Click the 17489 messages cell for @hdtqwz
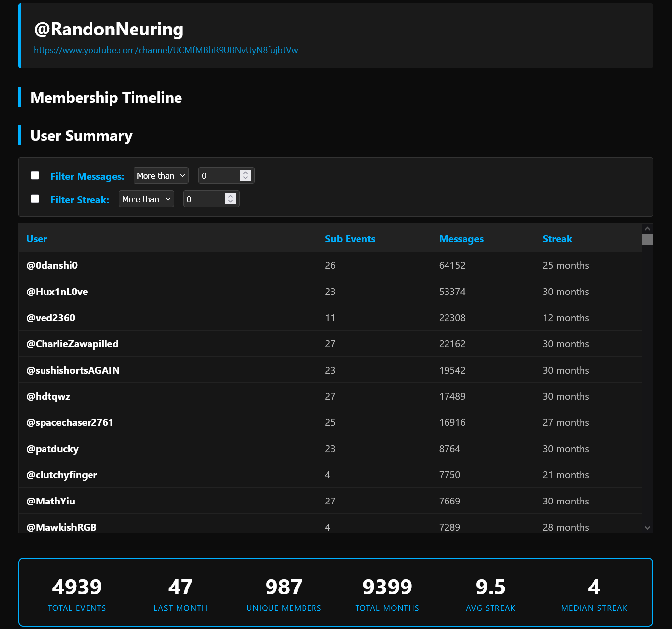 (452, 396)
